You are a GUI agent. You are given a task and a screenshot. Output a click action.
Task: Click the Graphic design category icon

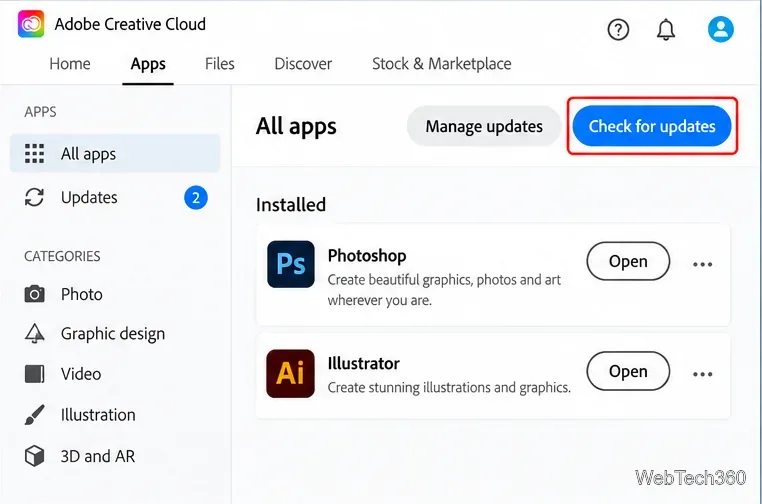tap(35, 333)
